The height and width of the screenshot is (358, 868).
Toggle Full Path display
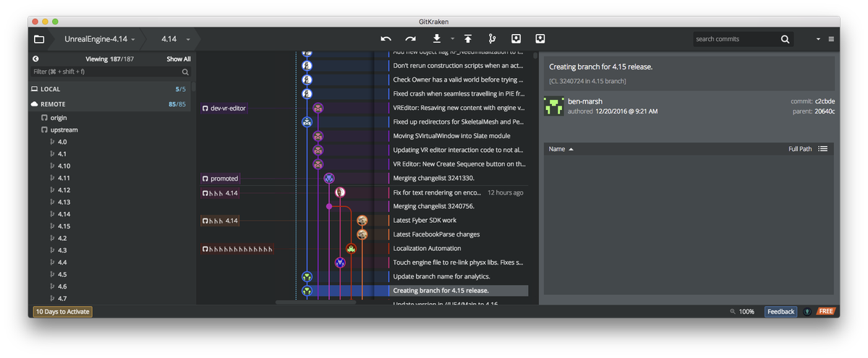(800, 149)
